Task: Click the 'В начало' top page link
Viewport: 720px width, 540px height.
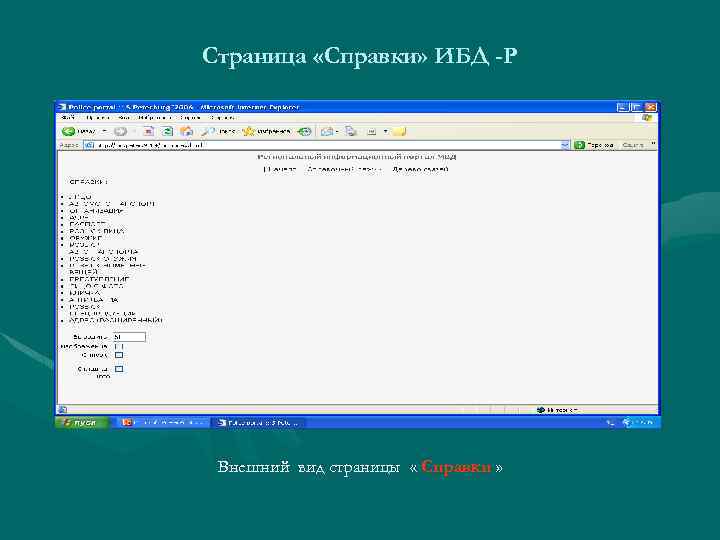Action: 280,169
